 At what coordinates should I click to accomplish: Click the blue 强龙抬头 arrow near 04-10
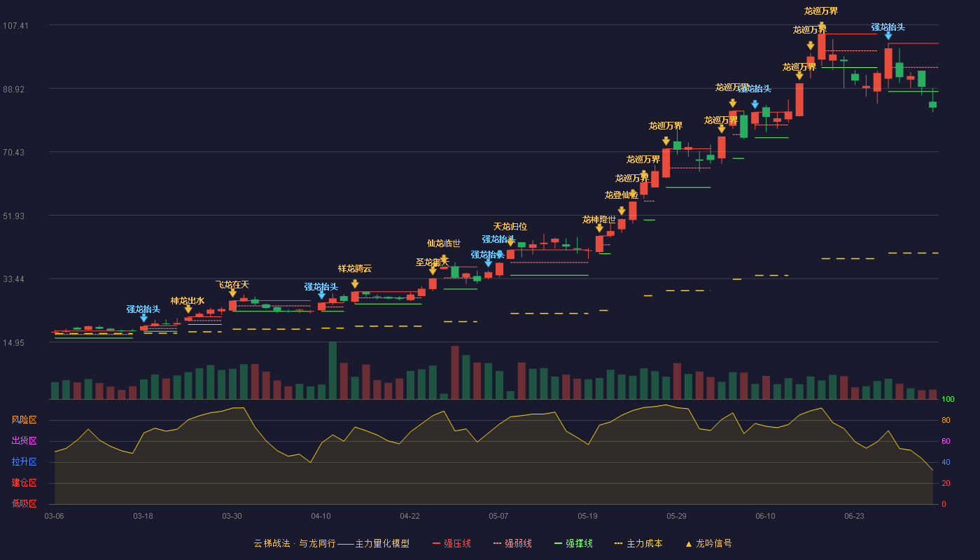coord(321,295)
